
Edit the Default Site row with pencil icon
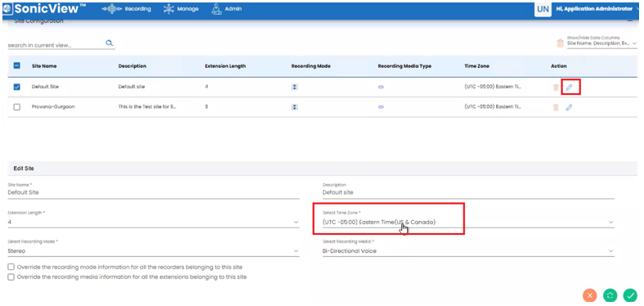pyautogui.click(x=569, y=88)
